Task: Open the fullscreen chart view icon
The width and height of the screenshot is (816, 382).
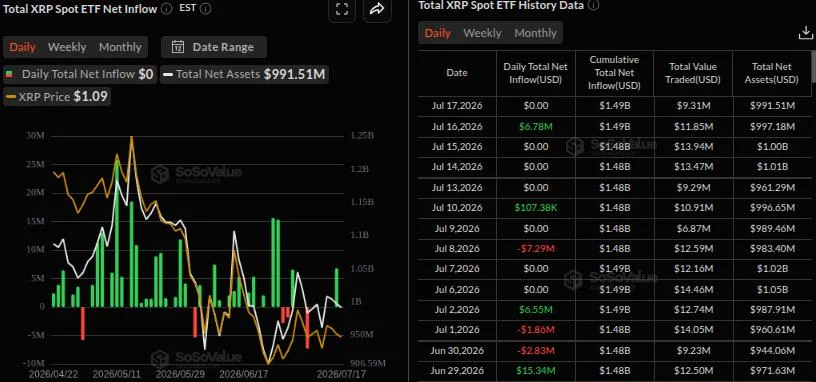Action: (342, 9)
